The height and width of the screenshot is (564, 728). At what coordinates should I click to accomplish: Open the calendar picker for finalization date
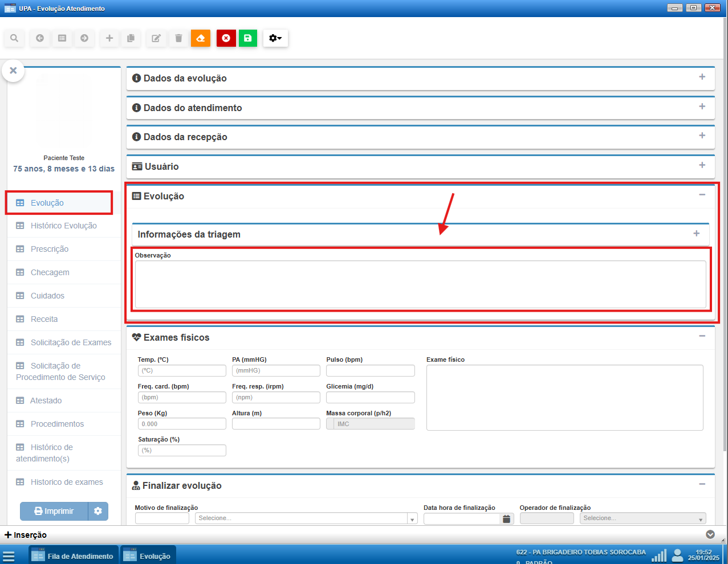click(x=506, y=518)
